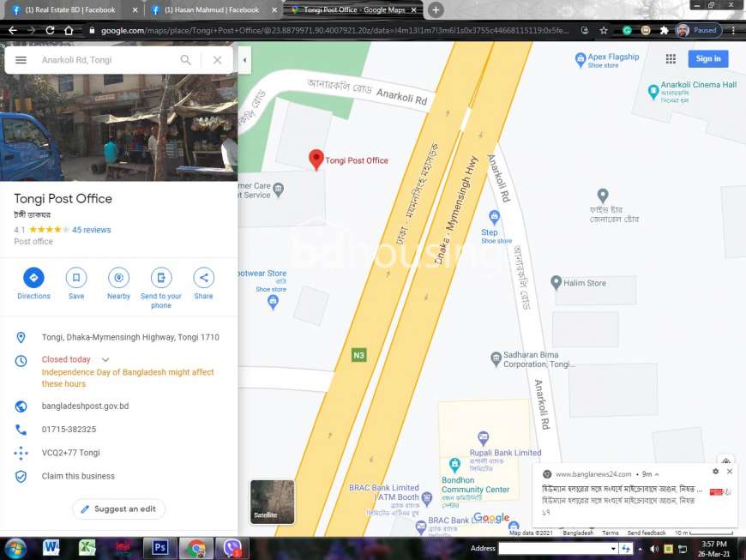
Task: Click Suggest an edit button
Action: pos(118,509)
